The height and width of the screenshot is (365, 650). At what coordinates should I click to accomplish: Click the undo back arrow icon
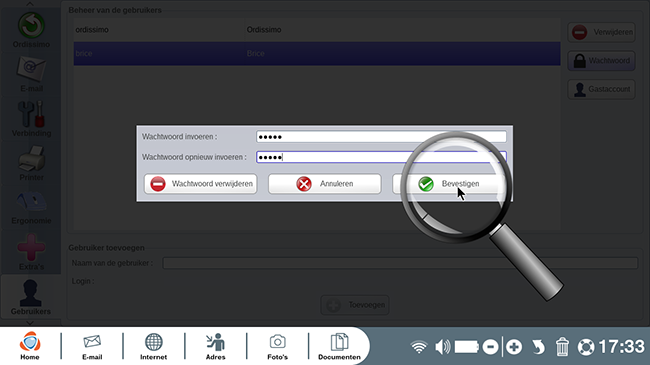click(538, 347)
